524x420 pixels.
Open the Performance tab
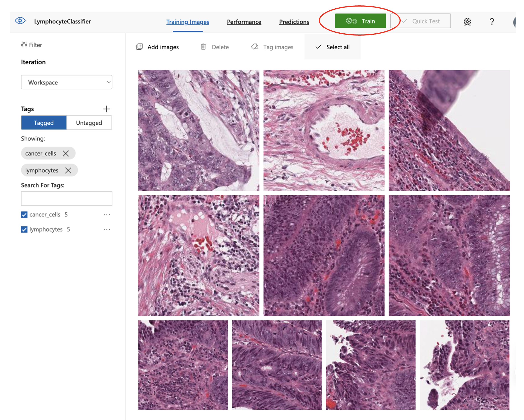[244, 22]
